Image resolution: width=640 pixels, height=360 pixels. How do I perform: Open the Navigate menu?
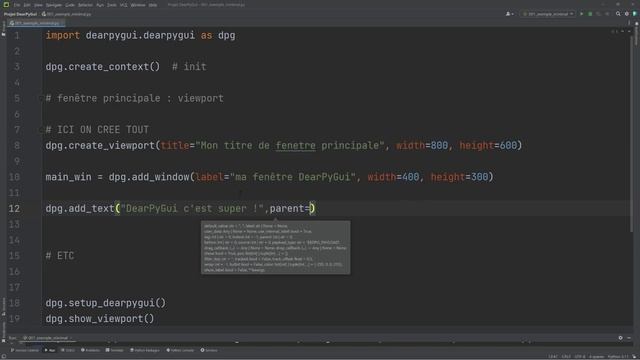(54, 5)
